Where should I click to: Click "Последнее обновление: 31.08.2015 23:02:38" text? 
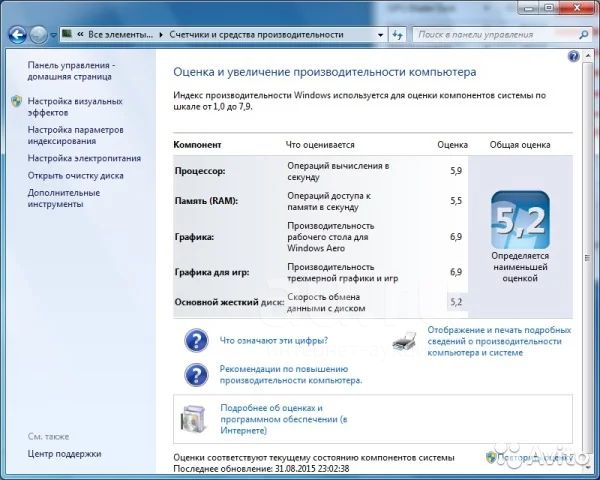(261, 469)
